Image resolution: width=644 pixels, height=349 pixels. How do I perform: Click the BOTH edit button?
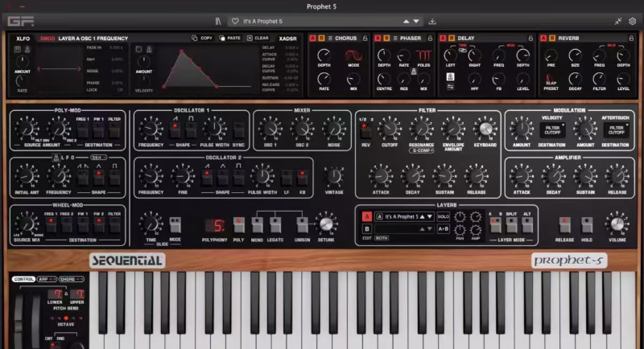tap(381, 238)
